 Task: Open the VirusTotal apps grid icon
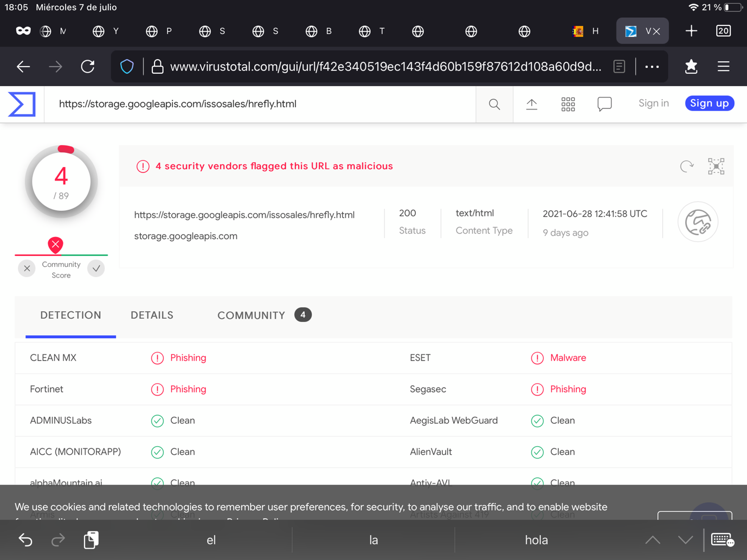point(568,104)
